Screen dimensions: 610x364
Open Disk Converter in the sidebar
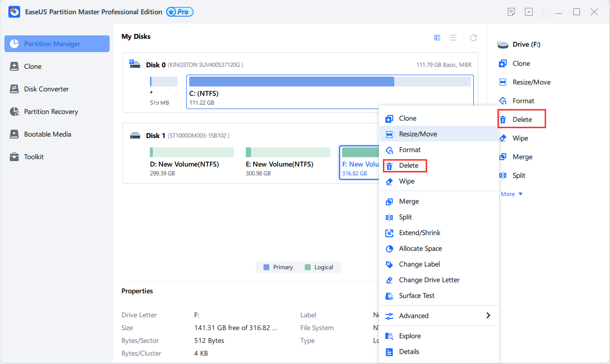point(46,89)
